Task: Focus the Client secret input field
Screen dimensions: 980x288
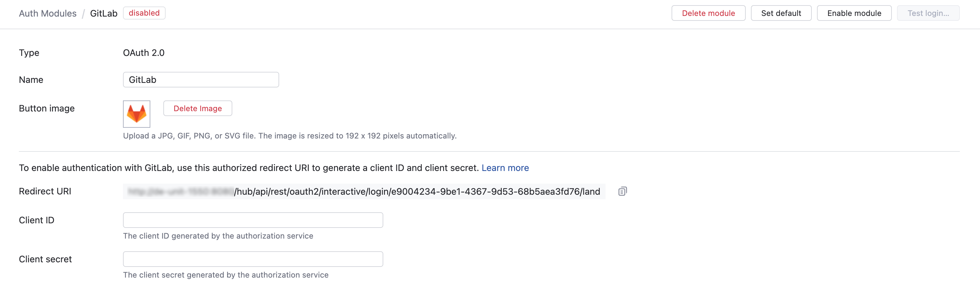Action: click(252, 259)
